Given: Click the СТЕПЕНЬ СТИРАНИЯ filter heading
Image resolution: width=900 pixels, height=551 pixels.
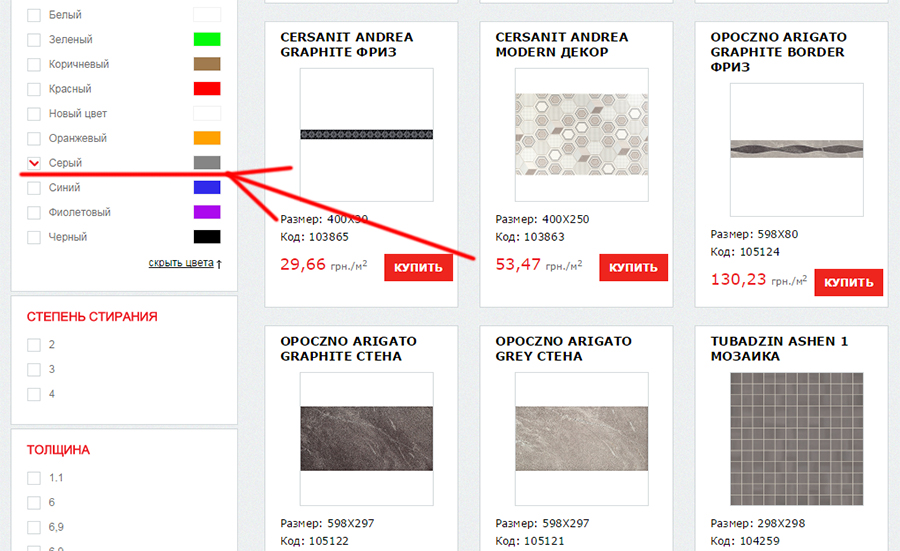Looking at the screenshot, I should click(x=92, y=317).
